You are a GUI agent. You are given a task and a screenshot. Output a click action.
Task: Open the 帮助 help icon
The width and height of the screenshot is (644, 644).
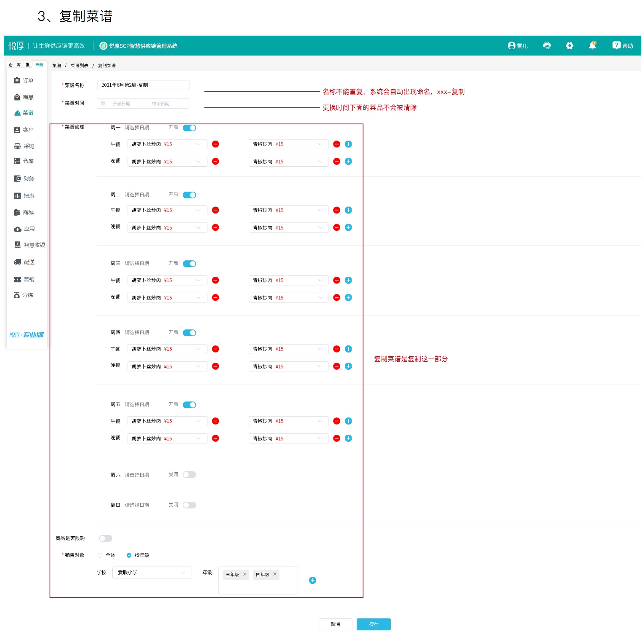coord(616,45)
